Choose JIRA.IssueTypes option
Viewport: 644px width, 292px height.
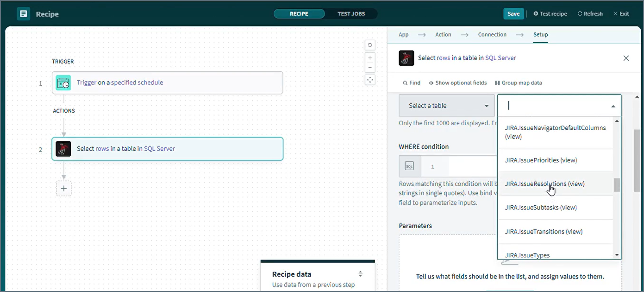click(x=555, y=253)
